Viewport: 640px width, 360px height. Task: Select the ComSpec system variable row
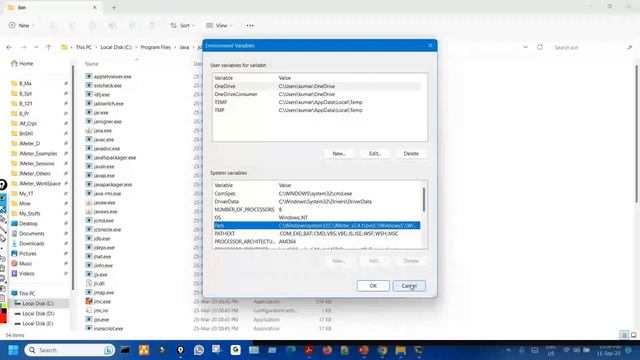click(317, 193)
